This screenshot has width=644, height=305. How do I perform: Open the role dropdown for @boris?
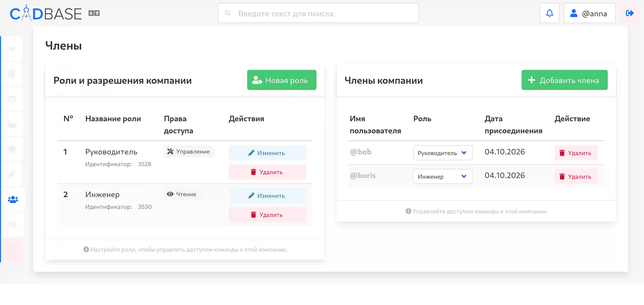click(x=443, y=177)
